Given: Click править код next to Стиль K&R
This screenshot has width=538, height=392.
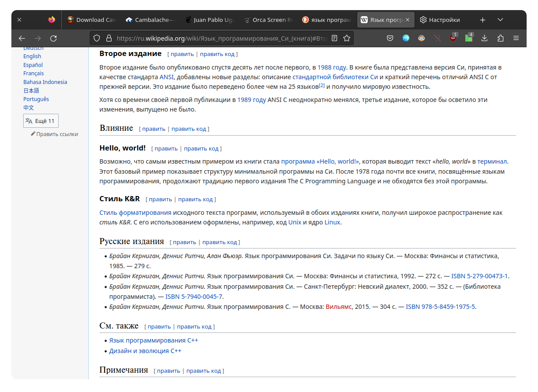Looking at the screenshot, I should pyautogui.click(x=195, y=199).
